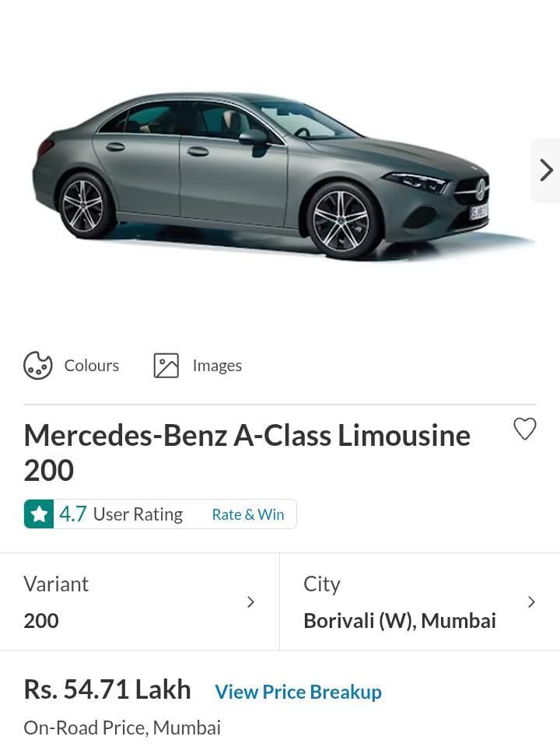The image size is (560, 747).
Task: Open the variant value 200 selector
Action: (x=41, y=621)
